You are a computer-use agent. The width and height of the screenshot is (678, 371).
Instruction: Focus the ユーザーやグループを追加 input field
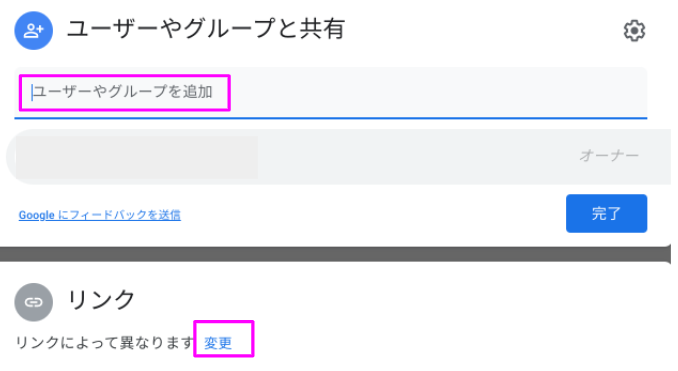click(x=331, y=92)
